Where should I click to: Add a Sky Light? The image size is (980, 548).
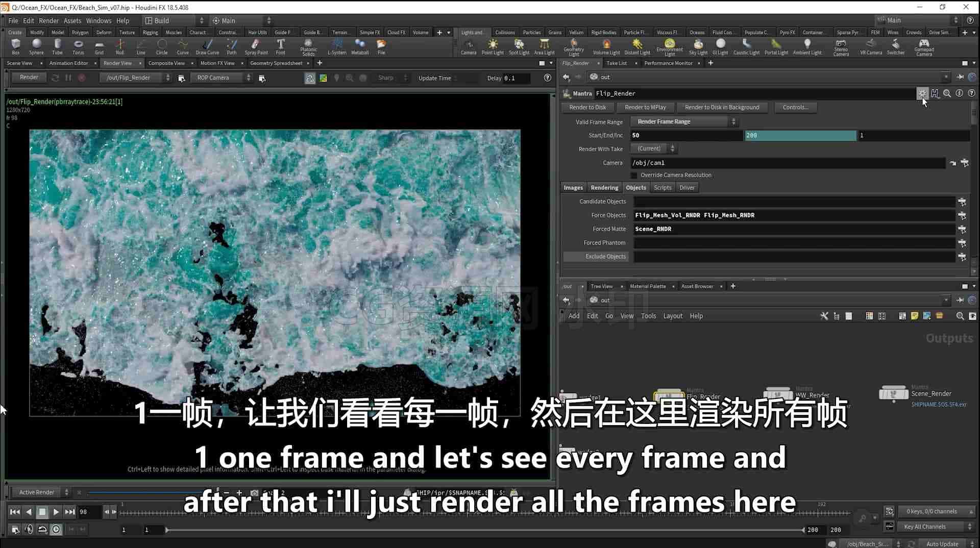pyautogui.click(x=698, y=46)
